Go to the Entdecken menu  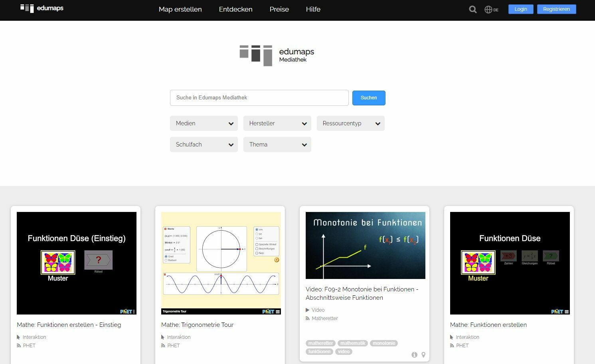click(236, 9)
